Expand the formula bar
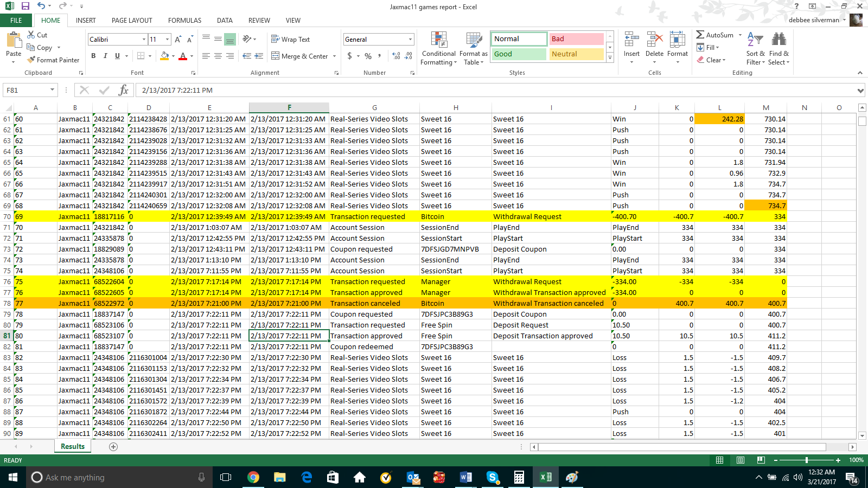This screenshot has width=868, height=488. coord(860,91)
